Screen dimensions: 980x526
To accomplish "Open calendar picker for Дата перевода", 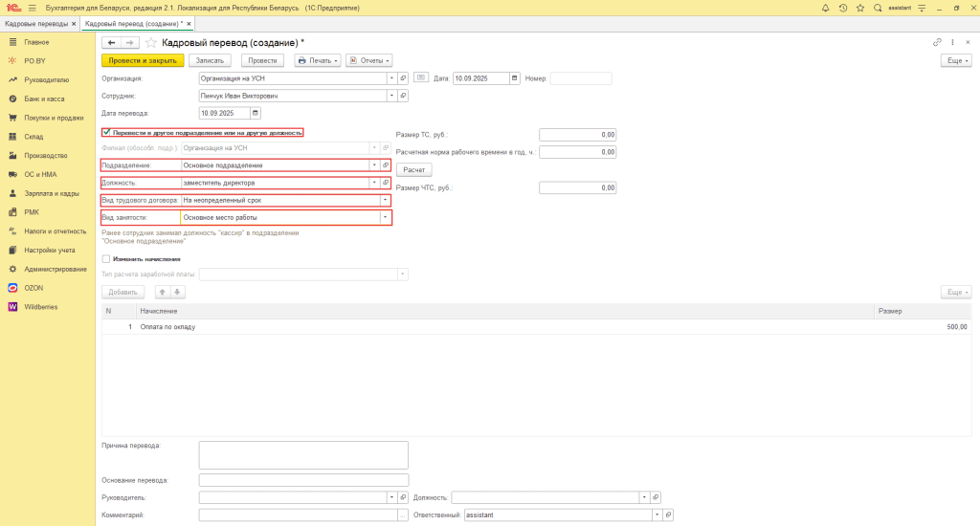I will (255, 113).
